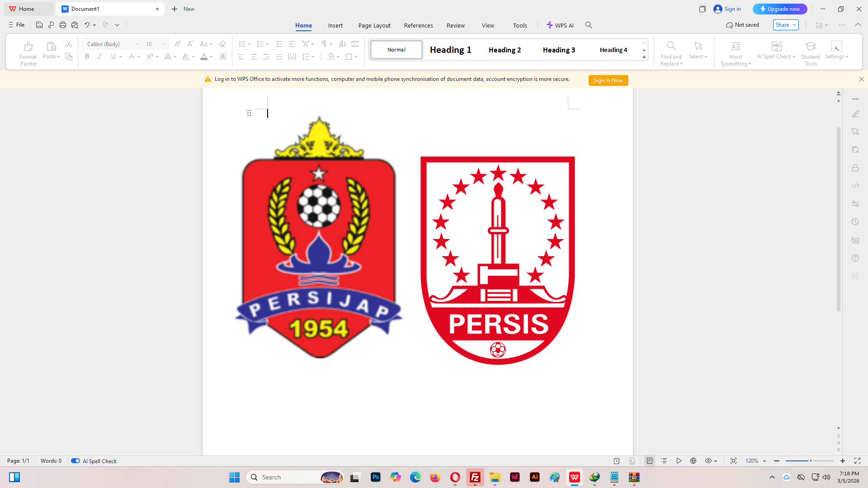Viewport: 868px width, 488px height.
Task: Open a New document tab
Action: [x=183, y=9]
